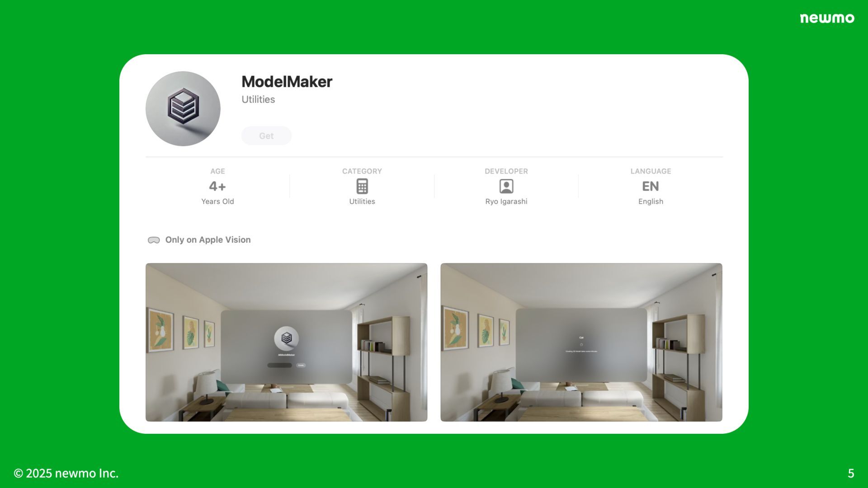The width and height of the screenshot is (868, 488).
Task: Click the EN language badge
Action: pyautogui.click(x=651, y=186)
